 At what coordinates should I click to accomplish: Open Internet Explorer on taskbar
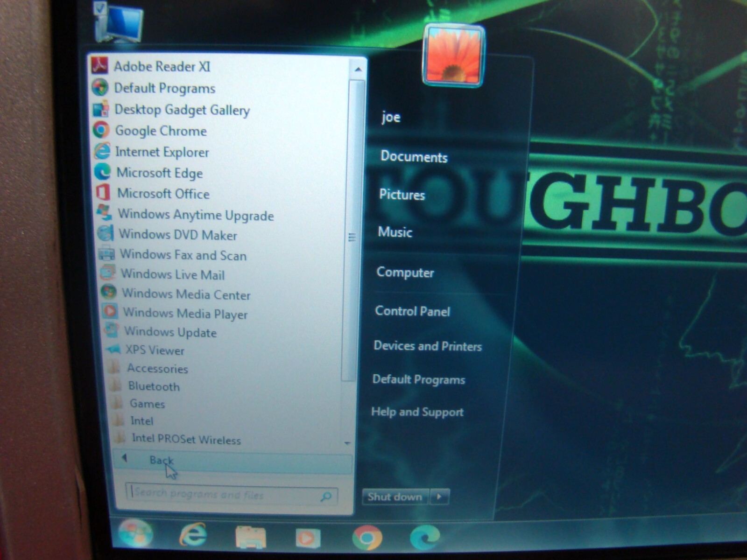click(x=193, y=535)
